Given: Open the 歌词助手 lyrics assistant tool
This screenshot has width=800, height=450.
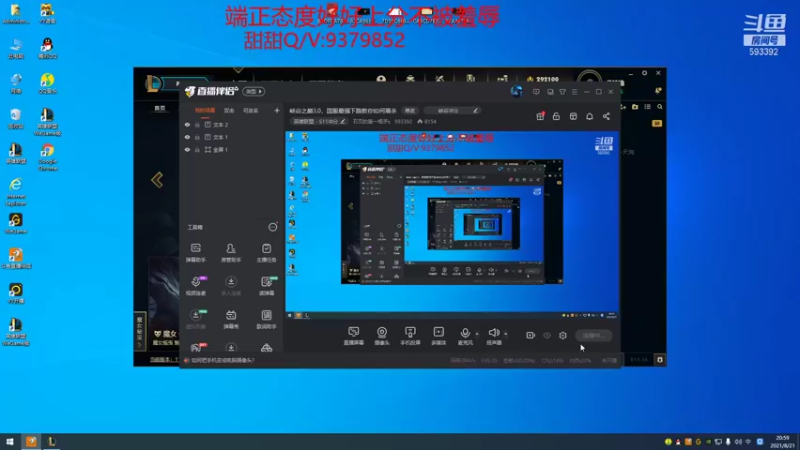Looking at the screenshot, I should pos(266,319).
